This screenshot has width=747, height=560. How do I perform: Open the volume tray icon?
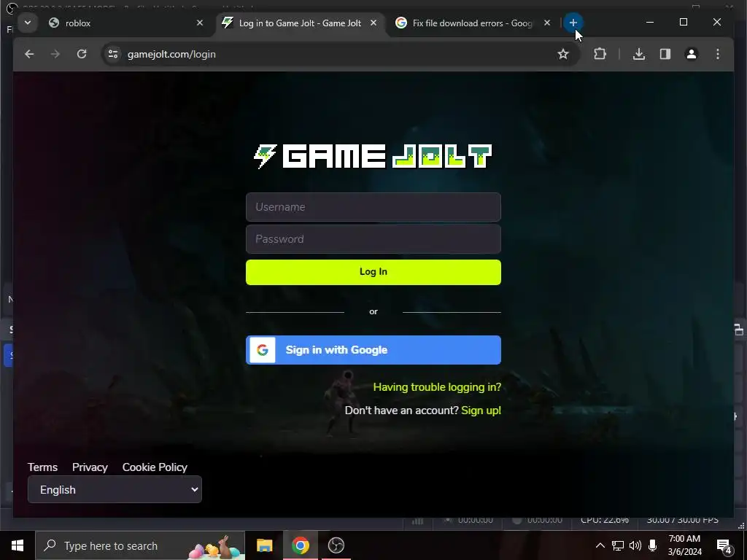point(635,545)
